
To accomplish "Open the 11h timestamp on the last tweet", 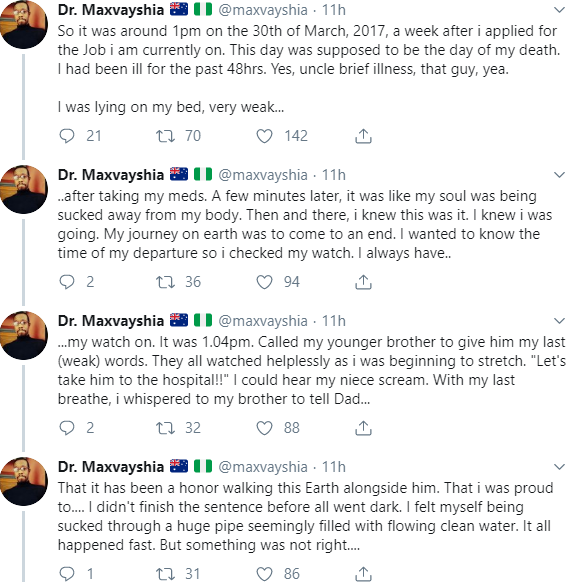I will coord(333,467).
